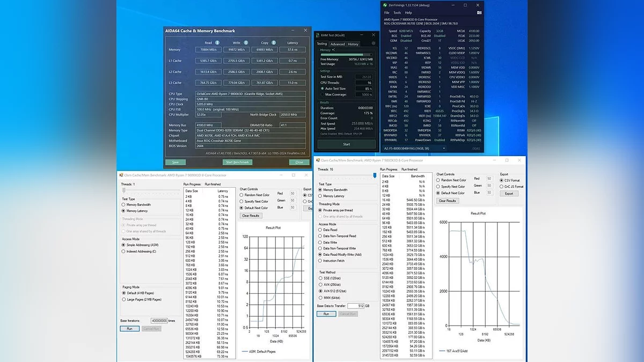Click Export button in right Clam window
The image size is (644, 362).
pyautogui.click(x=509, y=193)
